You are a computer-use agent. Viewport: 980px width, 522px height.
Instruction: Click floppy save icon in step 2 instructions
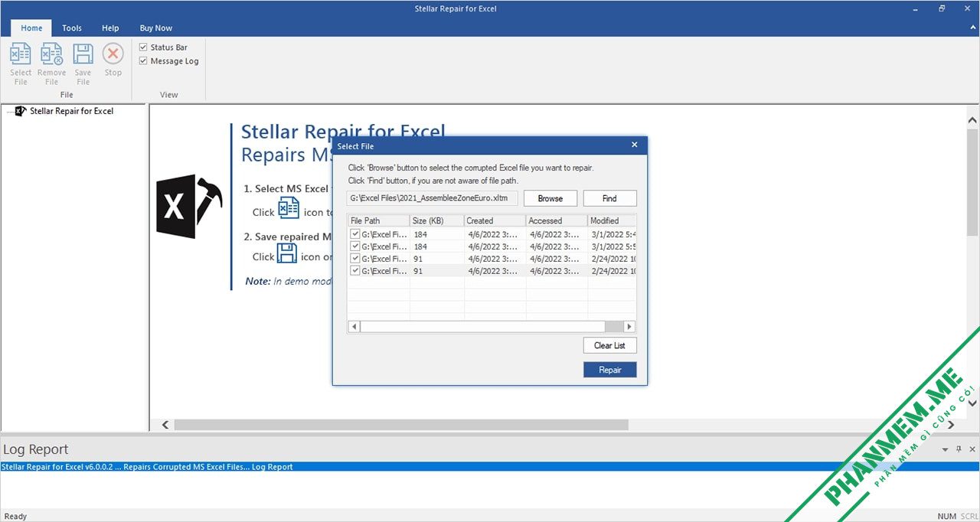(x=287, y=253)
